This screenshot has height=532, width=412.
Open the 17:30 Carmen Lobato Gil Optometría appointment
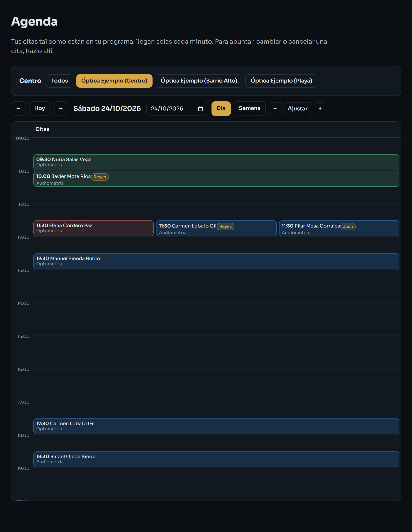pyautogui.click(x=216, y=426)
